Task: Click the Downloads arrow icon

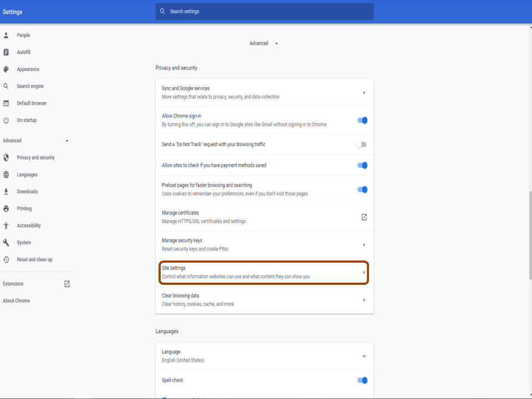Action: coord(6,192)
